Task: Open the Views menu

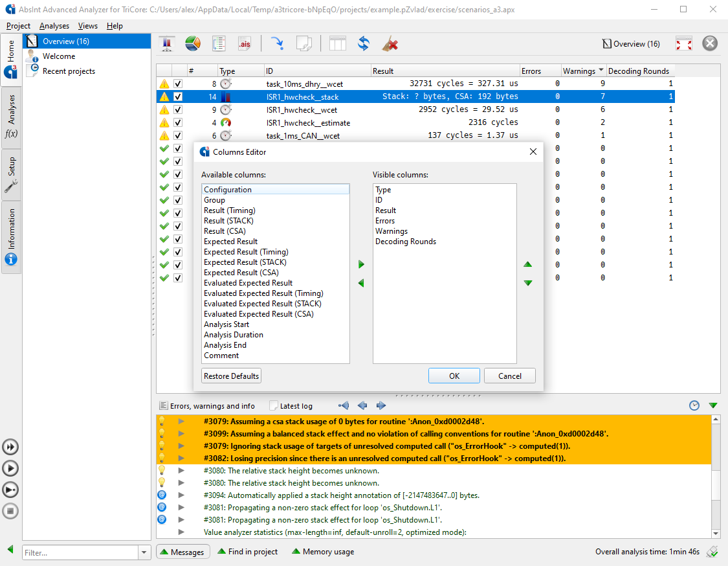Action: (88, 26)
